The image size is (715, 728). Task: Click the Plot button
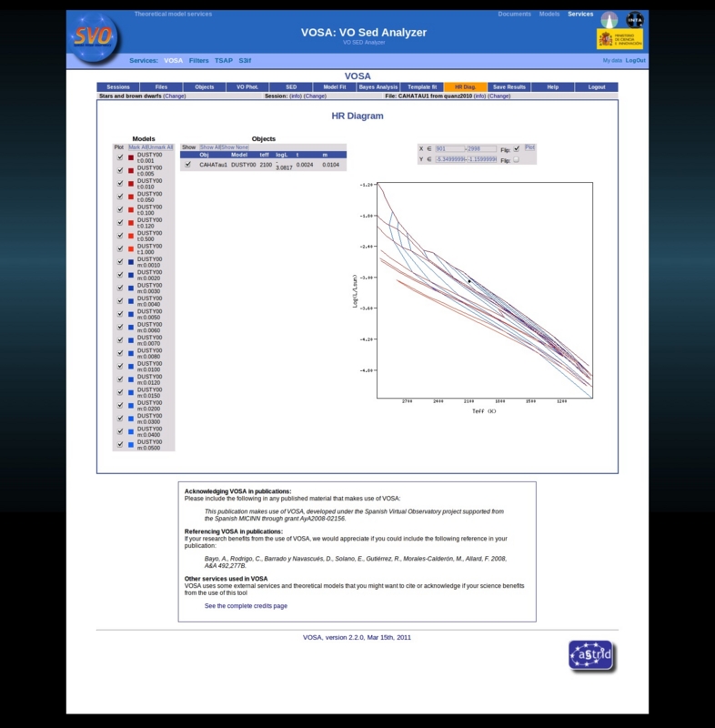click(x=529, y=147)
